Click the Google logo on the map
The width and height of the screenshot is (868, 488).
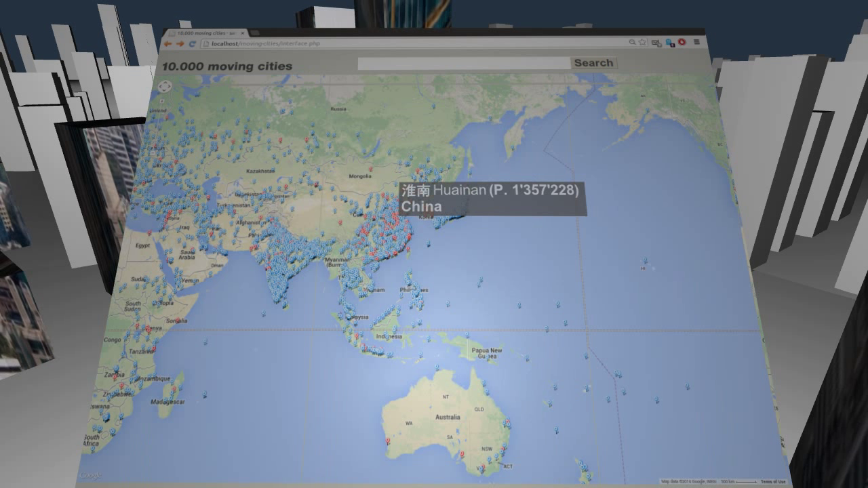tap(90, 475)
